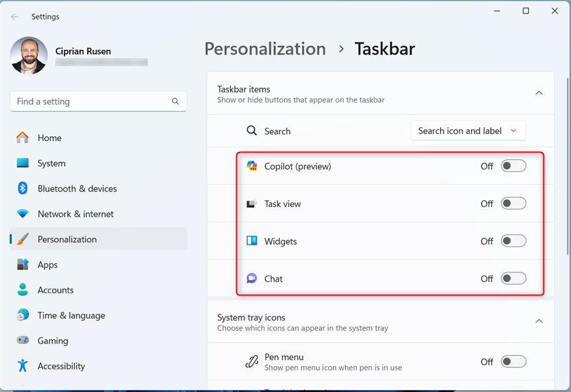Click the Time & language globe icon

(22, 315)
